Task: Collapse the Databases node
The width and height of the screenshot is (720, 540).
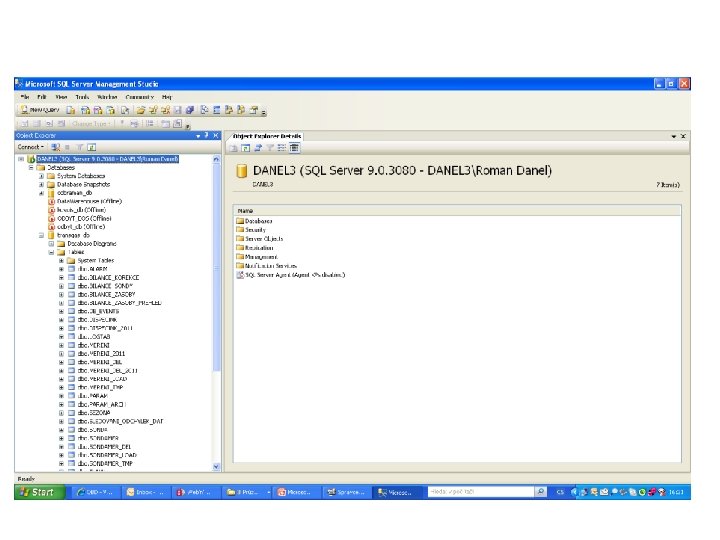Action: tap(31, 168)
